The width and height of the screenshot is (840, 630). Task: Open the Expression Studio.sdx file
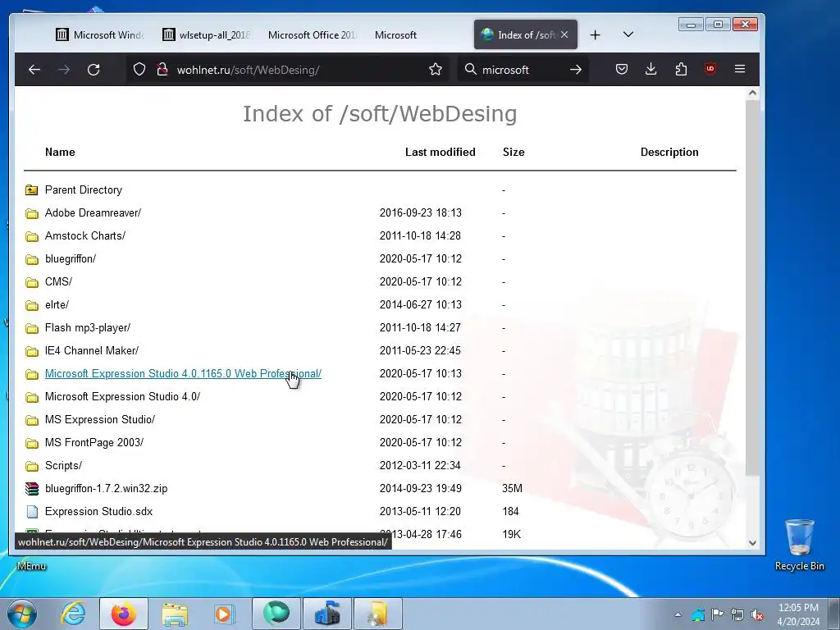coord(98,512)
